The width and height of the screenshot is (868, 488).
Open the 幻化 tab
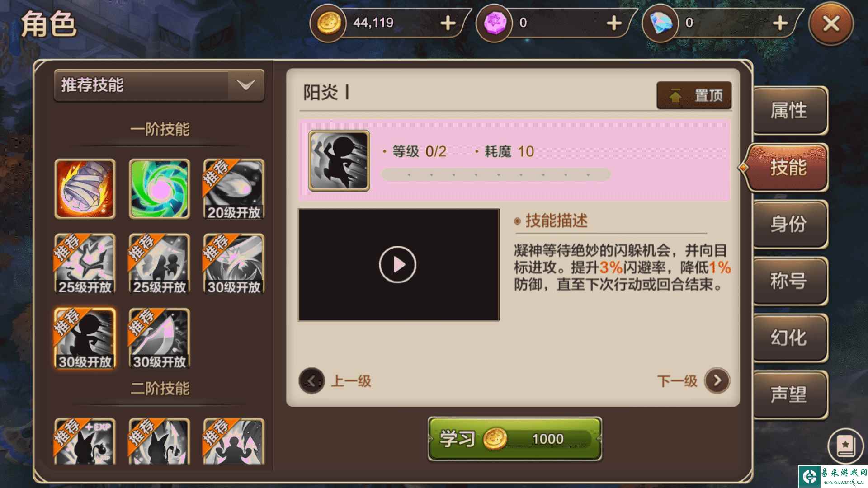[789, 338]
